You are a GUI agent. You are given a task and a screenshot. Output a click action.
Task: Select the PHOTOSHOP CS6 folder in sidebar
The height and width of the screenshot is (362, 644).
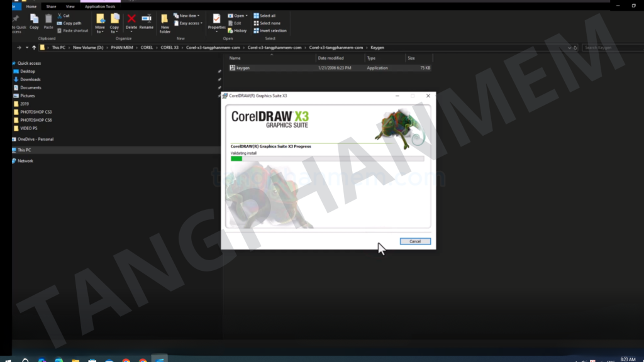[x=36, y=120]
